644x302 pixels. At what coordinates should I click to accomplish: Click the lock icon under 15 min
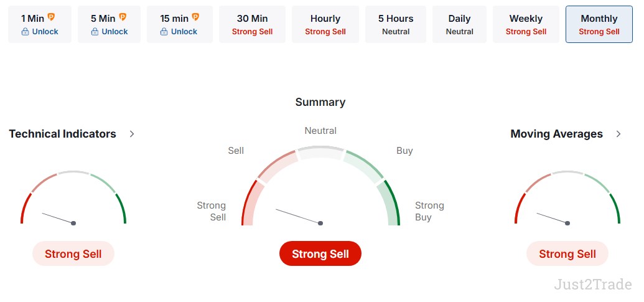164,32
